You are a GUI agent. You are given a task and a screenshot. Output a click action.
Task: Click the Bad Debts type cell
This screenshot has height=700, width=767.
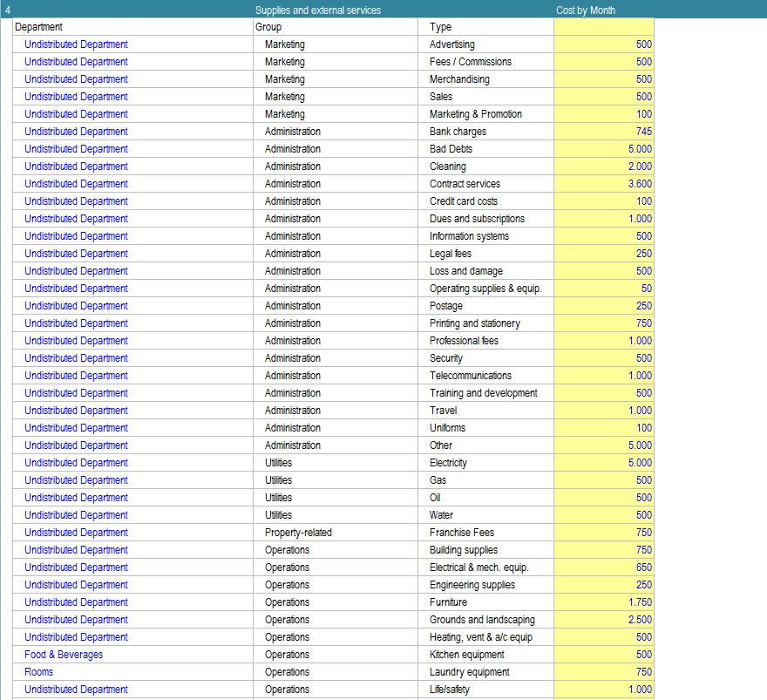(x=485, y=149)
